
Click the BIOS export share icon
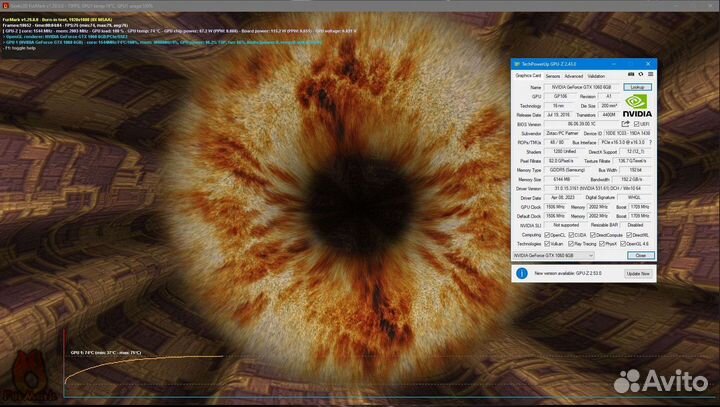625,123
